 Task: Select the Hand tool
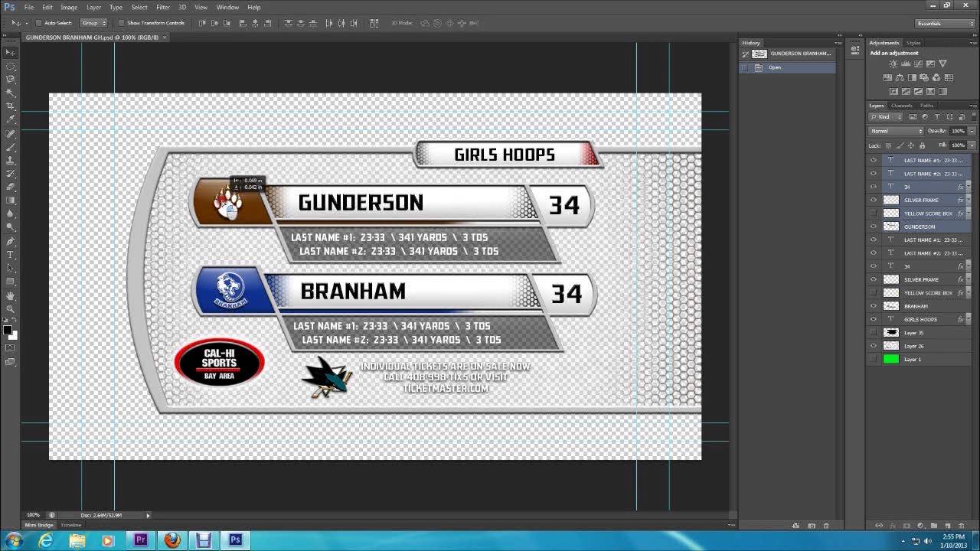[x=11, y=295]
